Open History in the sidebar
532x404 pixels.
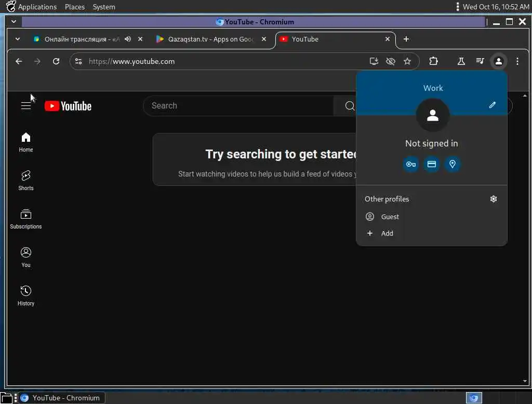click(x=26, y=296)
